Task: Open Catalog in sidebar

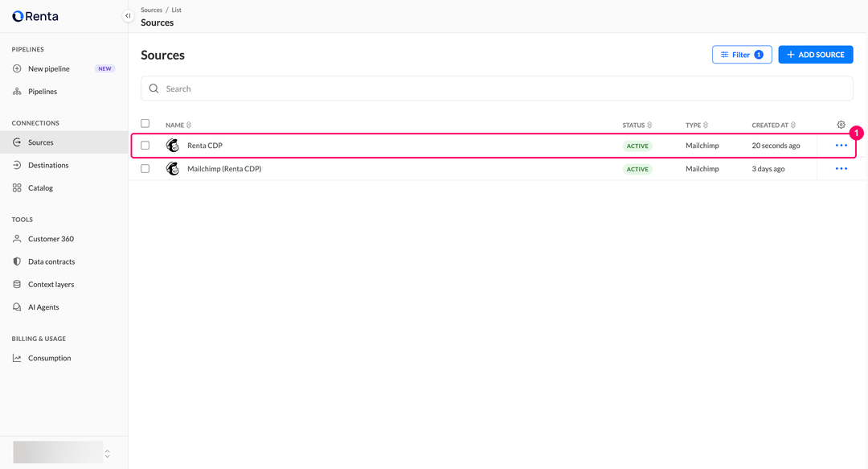Action: click(x=64, y=188)
